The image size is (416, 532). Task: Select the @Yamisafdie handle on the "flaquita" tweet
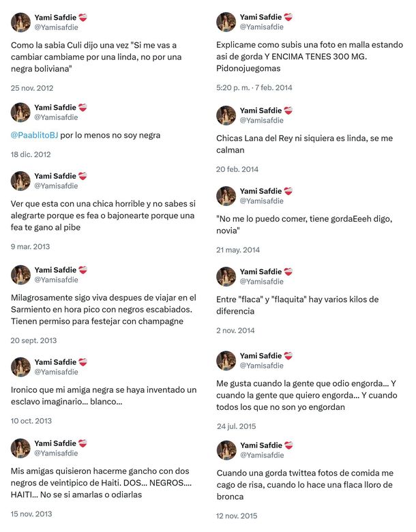click(261, 282)
